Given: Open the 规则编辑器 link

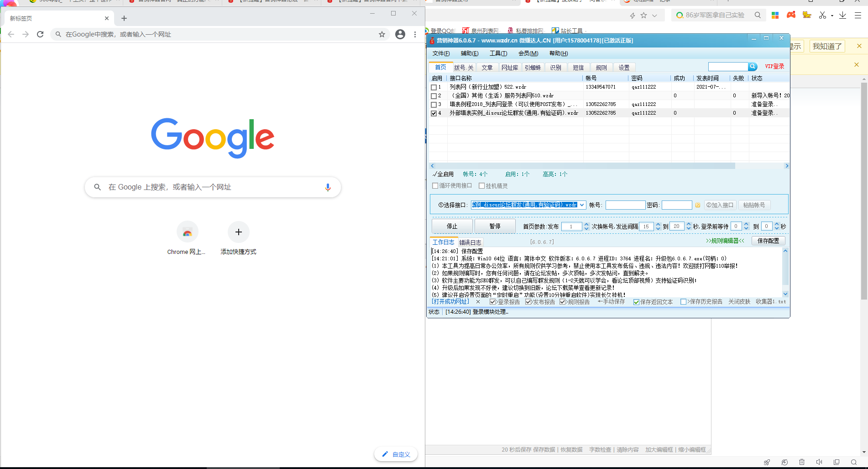Looking at the screenshot, I should (x=725, y=241).
